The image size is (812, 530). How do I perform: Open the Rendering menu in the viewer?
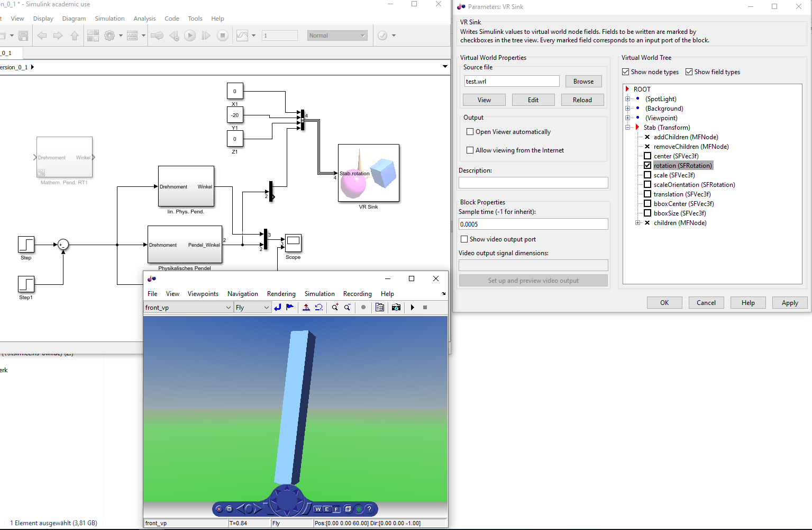point(281,294)
